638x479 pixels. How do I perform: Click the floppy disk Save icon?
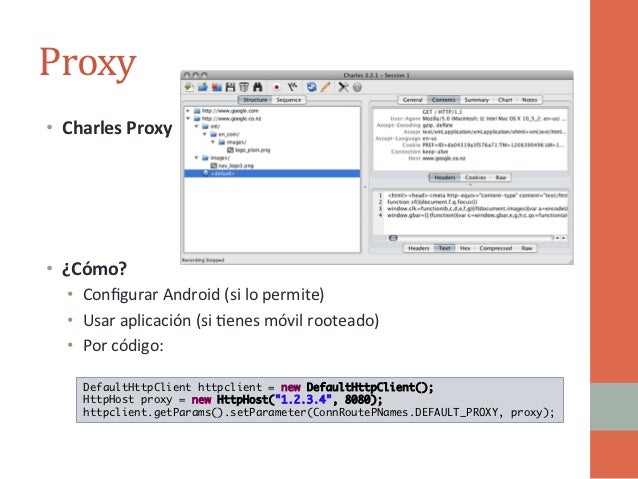click(230, 87)
